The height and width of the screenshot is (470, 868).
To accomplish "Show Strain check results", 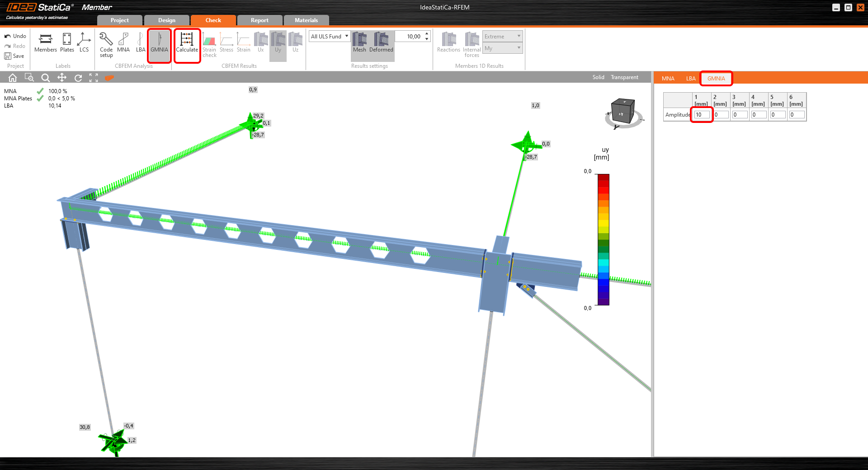I will pyautogui.click(x=209, y=45).
